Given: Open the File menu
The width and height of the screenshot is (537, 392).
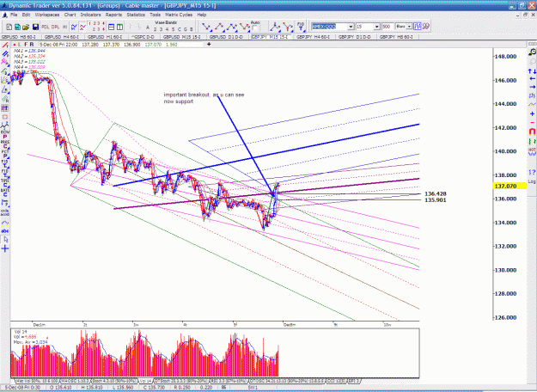Looking at the screenshot, I should [x=14, y=15].
